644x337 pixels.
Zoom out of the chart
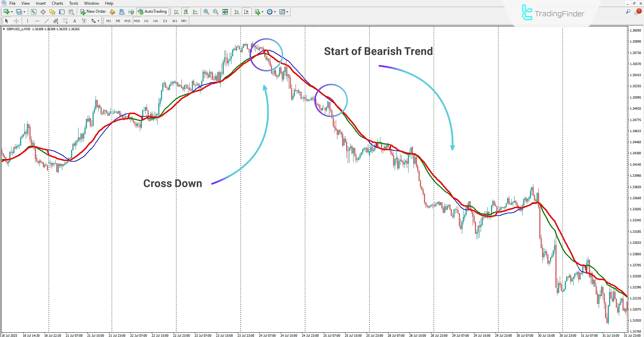tap(216, 12)
